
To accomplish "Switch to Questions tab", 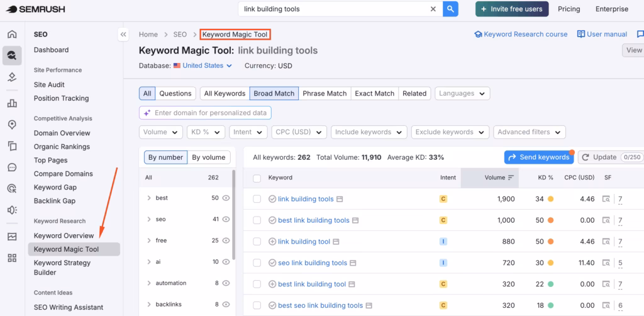I will click(175, 93).
